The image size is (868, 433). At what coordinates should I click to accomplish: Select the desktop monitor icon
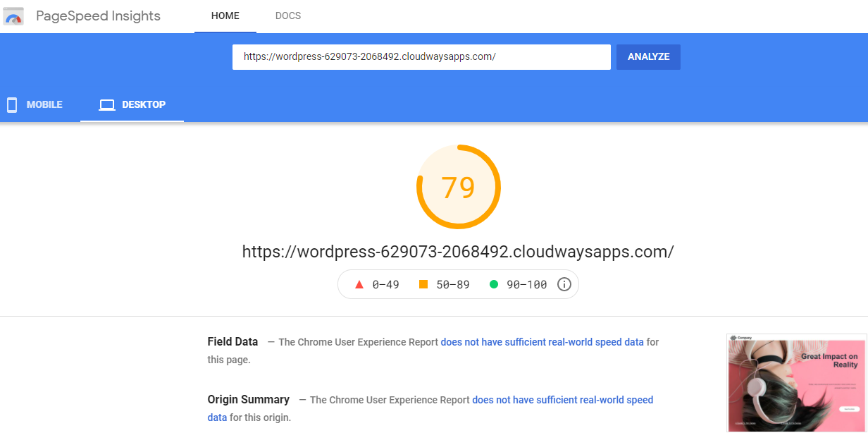click(x=107, y=104)
